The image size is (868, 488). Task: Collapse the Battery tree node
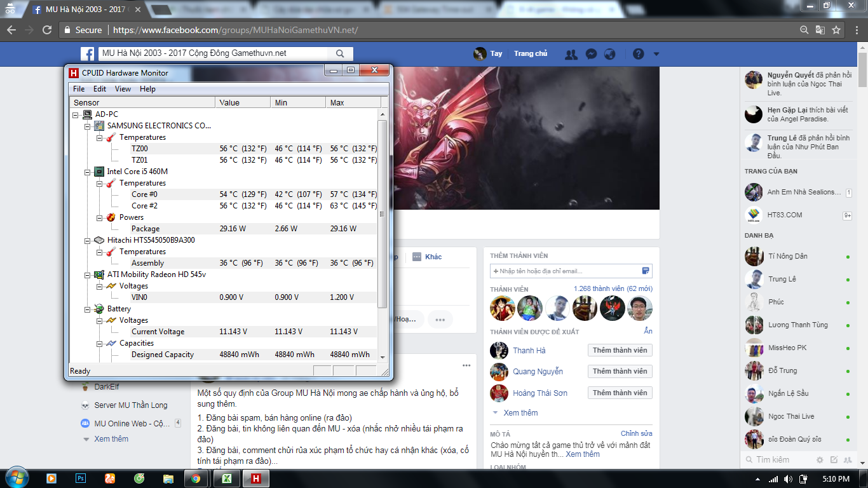pos(88,309)
